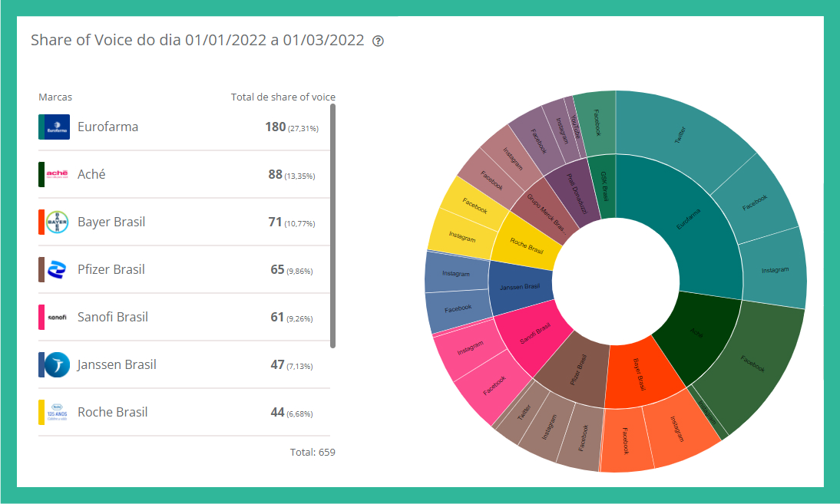Image resolution: width=840 pixels, height=504 pixels.
Task: Open the Pfizer Brasil brand name
Action: click(111, 270)
